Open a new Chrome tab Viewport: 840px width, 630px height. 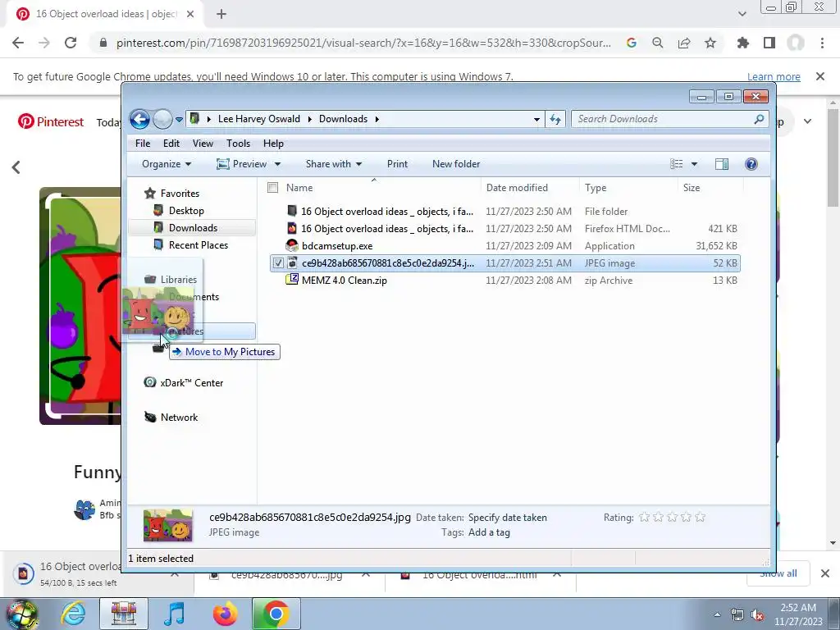coord(221,14)
